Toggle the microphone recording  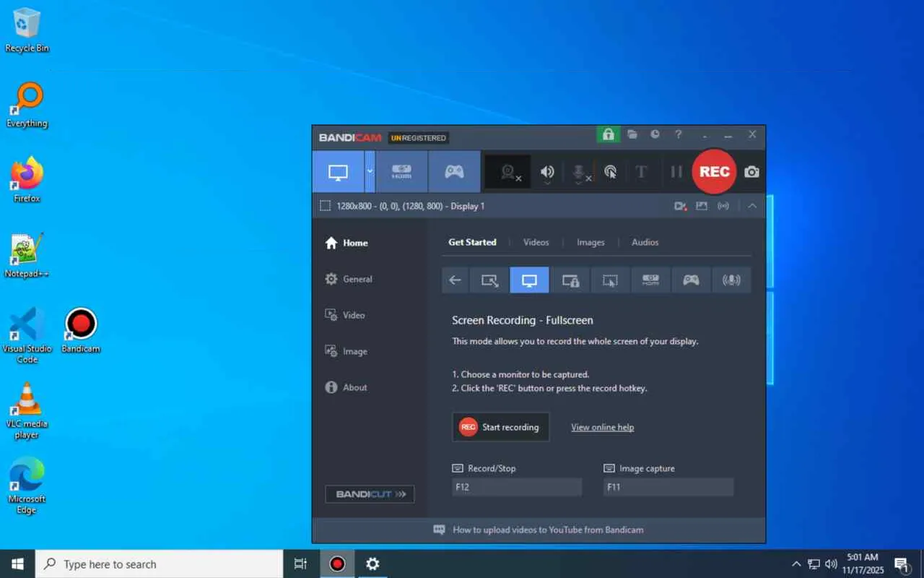[x=580, y=172]
